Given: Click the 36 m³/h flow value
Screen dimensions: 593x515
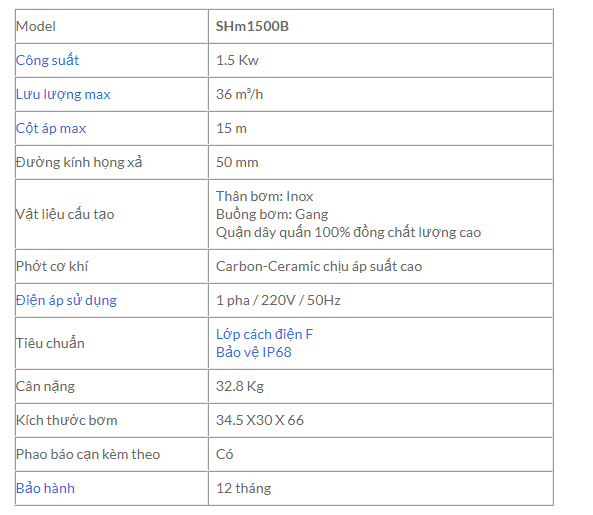Looking at the screenshot, I should point(239,95).
